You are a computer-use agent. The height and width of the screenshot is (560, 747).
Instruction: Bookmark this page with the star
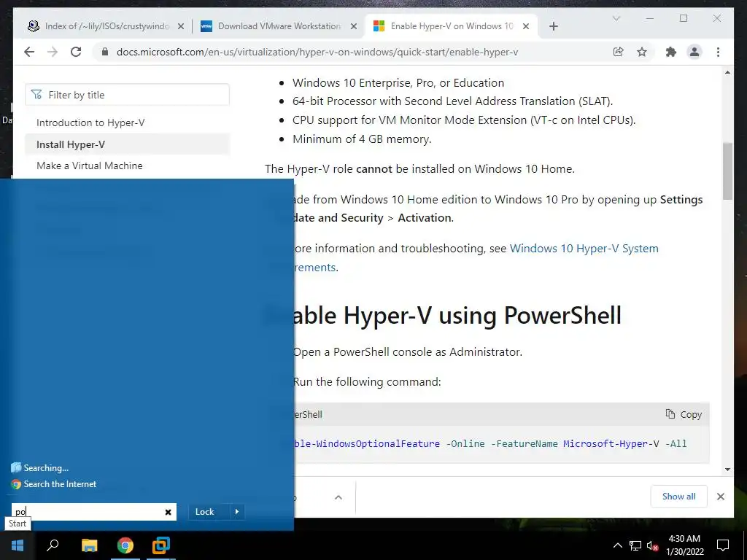point(642,52)
